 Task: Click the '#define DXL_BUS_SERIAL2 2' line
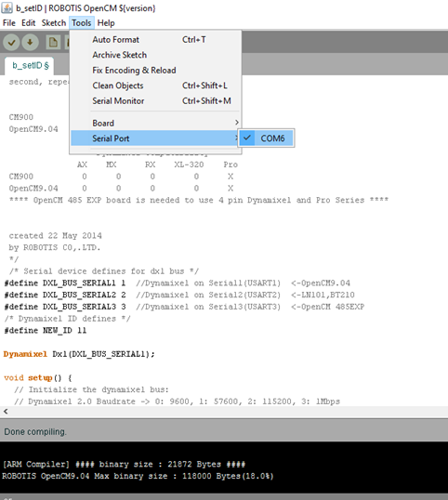tap(179, 295)
